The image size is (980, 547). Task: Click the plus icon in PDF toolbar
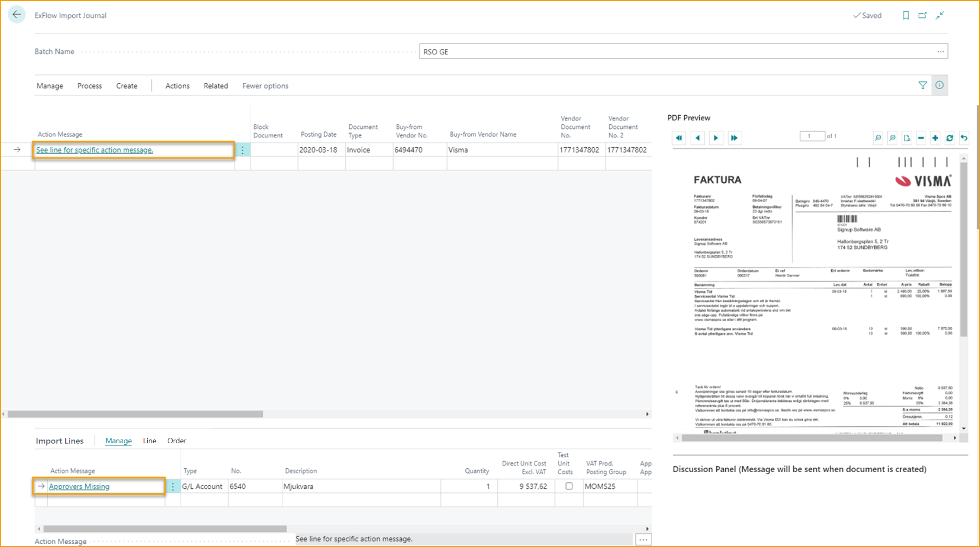[x=935, y=138]
